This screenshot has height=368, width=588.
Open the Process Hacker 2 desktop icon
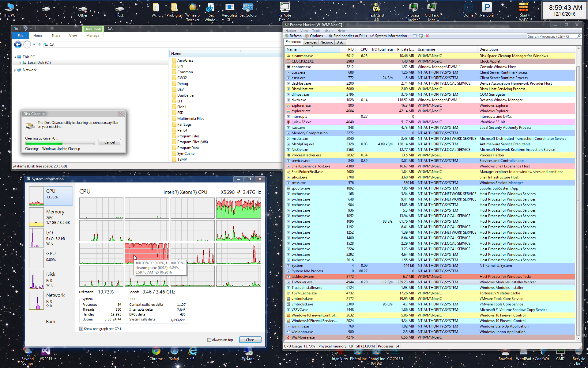tap(413, 12)
